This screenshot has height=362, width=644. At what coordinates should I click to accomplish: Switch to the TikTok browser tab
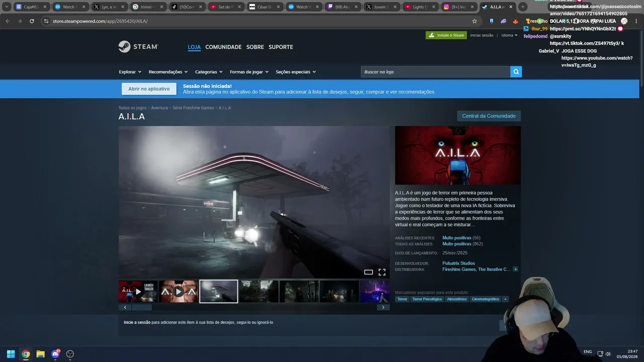pos(187,7)
